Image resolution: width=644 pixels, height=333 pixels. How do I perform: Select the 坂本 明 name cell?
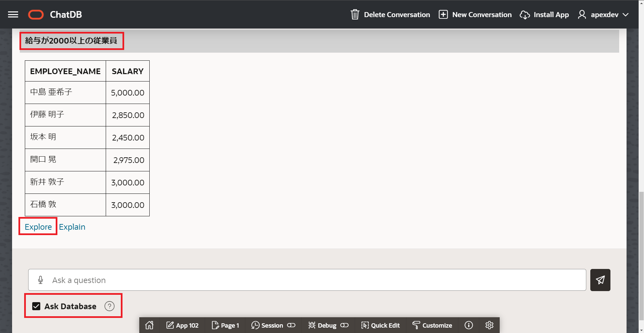pyautogui.click(x=65, y=137)
